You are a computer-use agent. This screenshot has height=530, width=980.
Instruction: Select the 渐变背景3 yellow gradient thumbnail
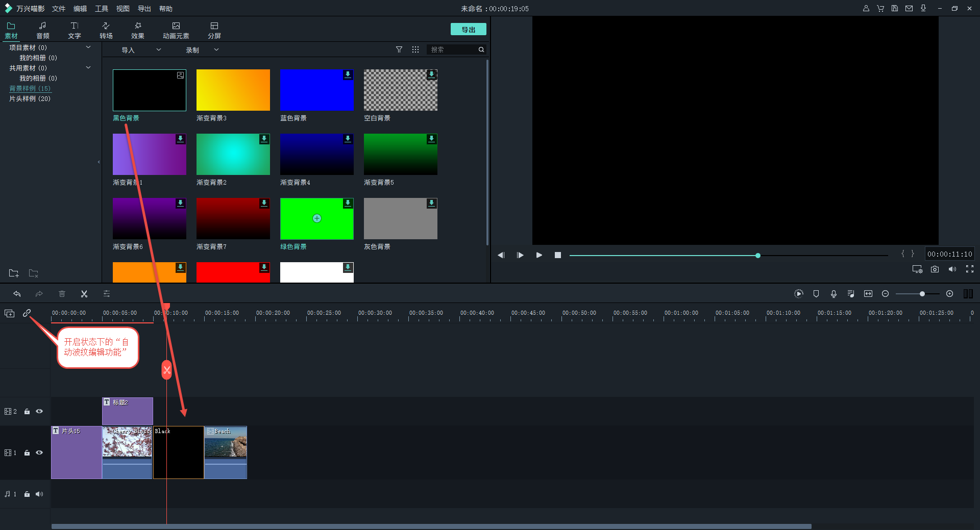click(x=233, y=90)
